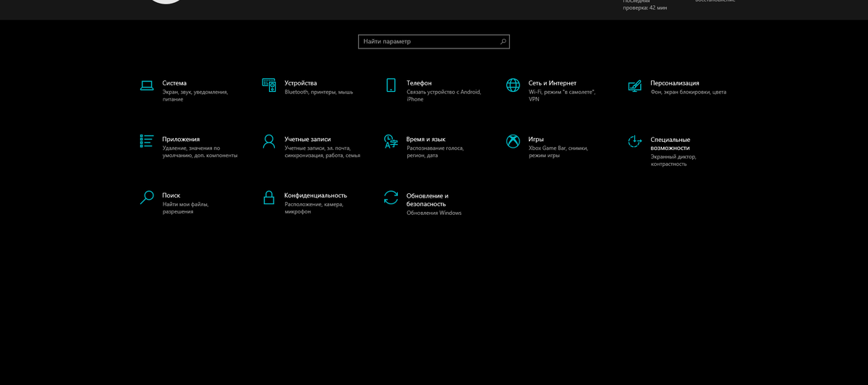This screenshot has height=385, width=868.
Task: Click text 'Найти мои файлы, разрешения'
Action: click(x=187, y=208)
